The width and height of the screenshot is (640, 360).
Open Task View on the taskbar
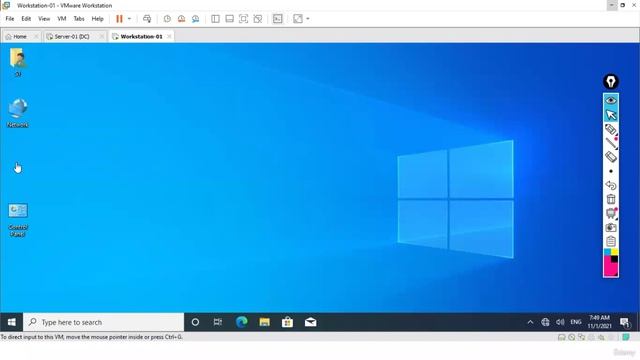pos(218,322)
